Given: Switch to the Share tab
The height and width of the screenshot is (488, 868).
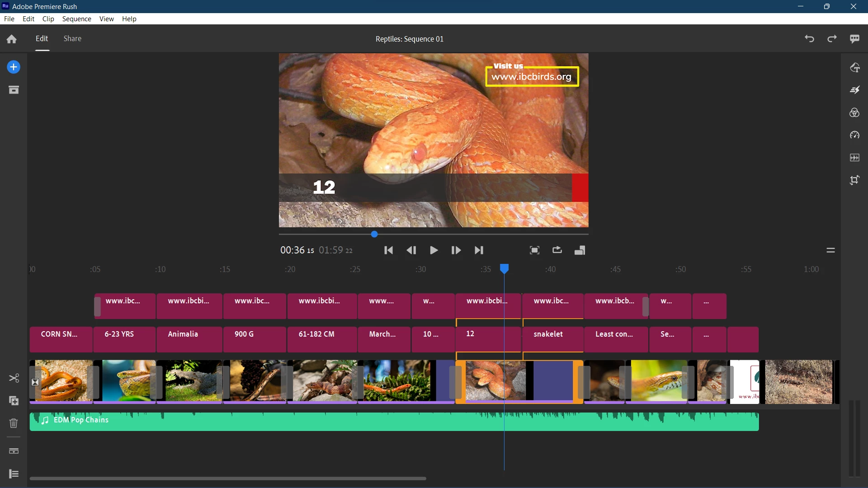Looking at the screenshot, I should [x=72, y=38].
